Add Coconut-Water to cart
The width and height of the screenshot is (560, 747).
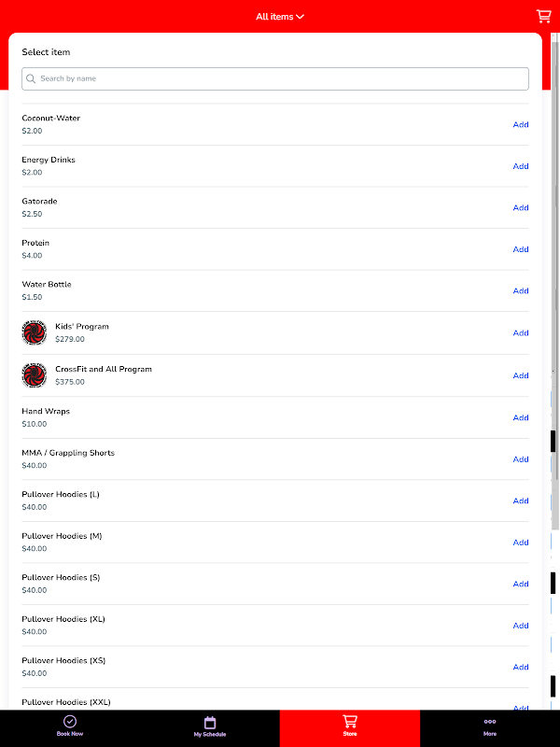tap(521, 124)
